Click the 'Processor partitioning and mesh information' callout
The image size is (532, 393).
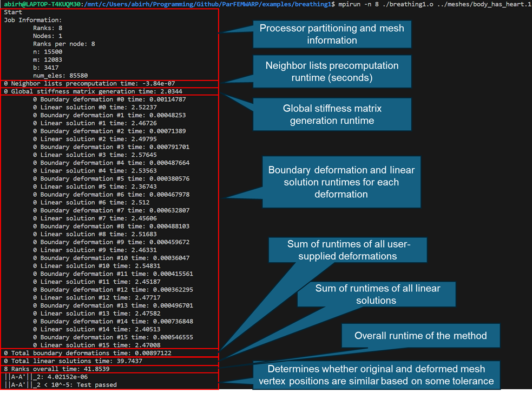point(331,34)
